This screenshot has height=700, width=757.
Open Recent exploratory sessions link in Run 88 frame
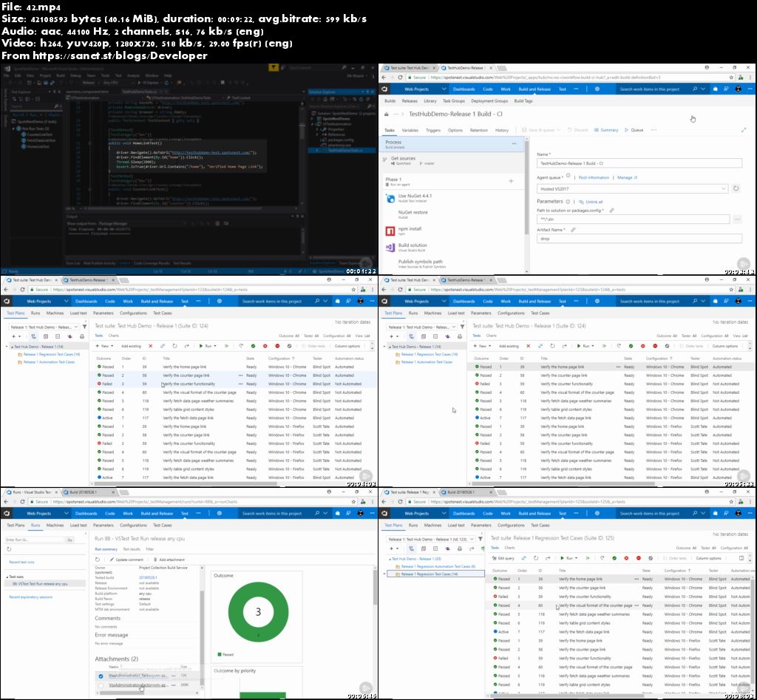(30, 597)
